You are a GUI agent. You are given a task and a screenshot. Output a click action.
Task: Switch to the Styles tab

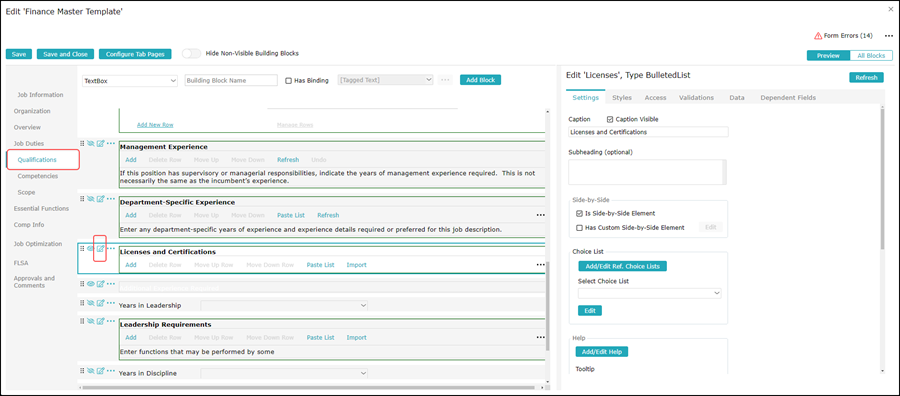point(622,98)
